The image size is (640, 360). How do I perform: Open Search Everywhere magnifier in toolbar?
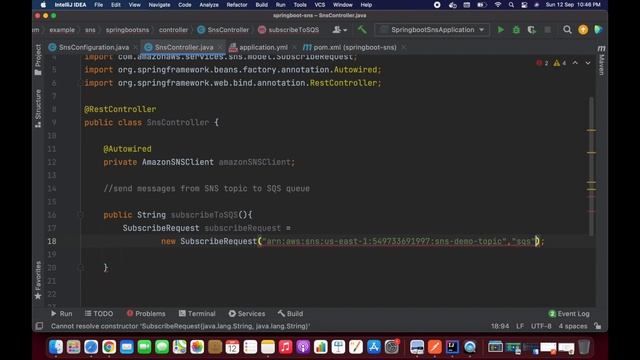(x=567, y=30)
